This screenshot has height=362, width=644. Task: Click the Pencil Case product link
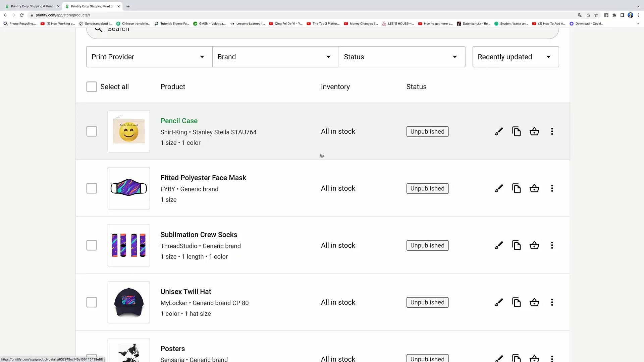[179, 121]
